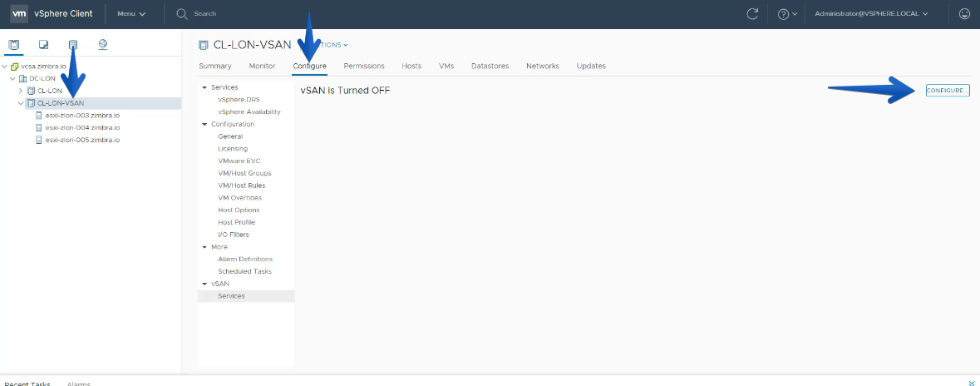
Task: Click vcsa.zimbra.io vCenter icon
Action: pos(14,67)
